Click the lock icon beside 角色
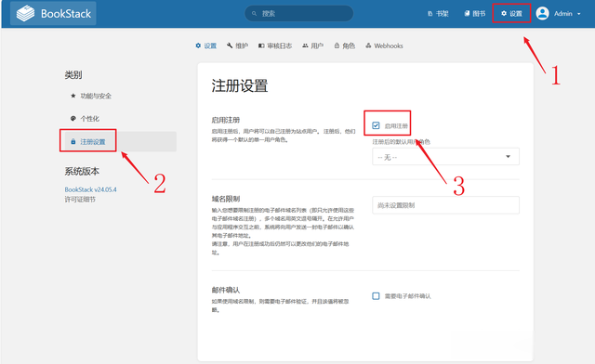595x364 pixels. [x=337, y=45]
